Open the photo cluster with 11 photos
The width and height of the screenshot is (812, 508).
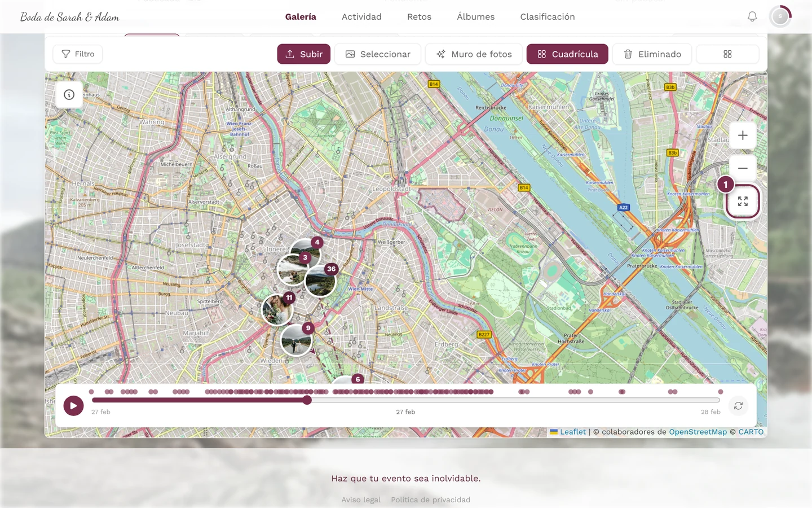tap(277, 309)
